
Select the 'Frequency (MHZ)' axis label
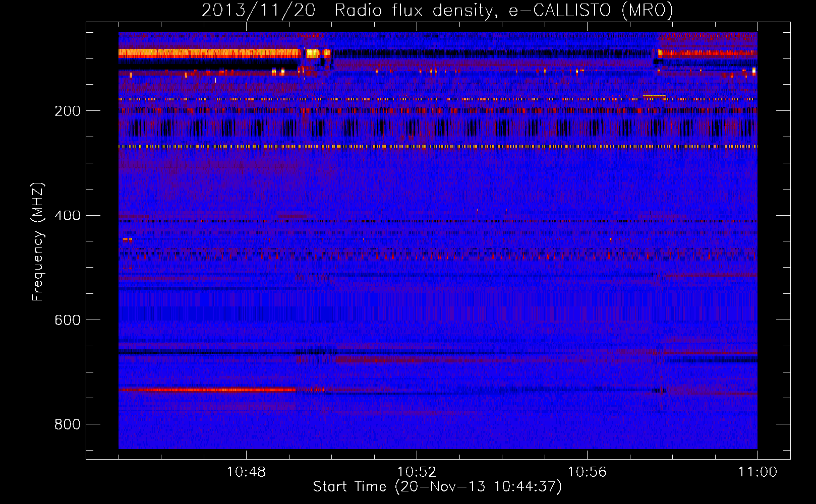click(37, 241)
